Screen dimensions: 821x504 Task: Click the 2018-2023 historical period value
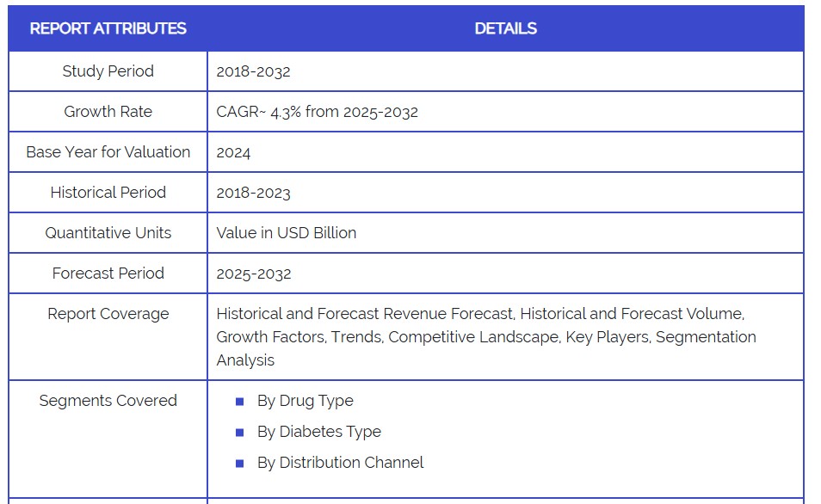(253, 193)
